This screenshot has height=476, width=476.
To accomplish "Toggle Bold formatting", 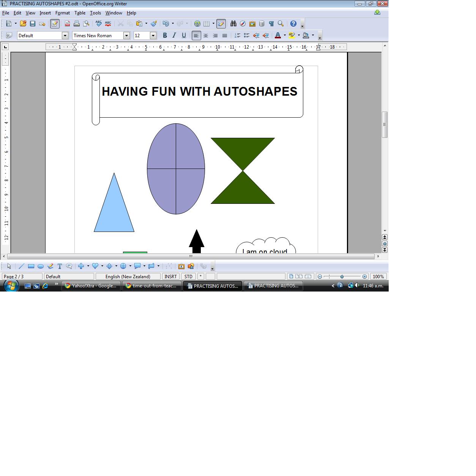I will click(165, 35).
